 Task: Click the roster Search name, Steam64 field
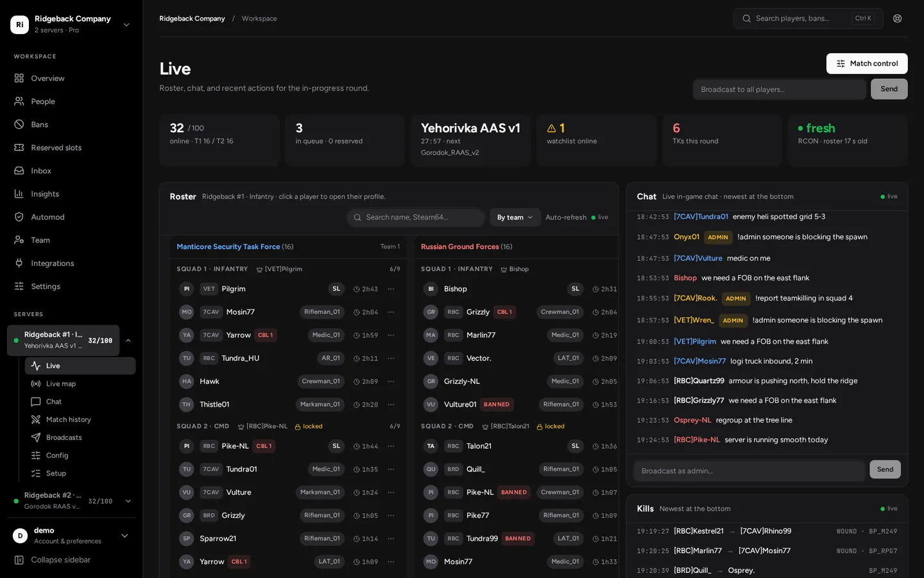(x=416, y=218)
